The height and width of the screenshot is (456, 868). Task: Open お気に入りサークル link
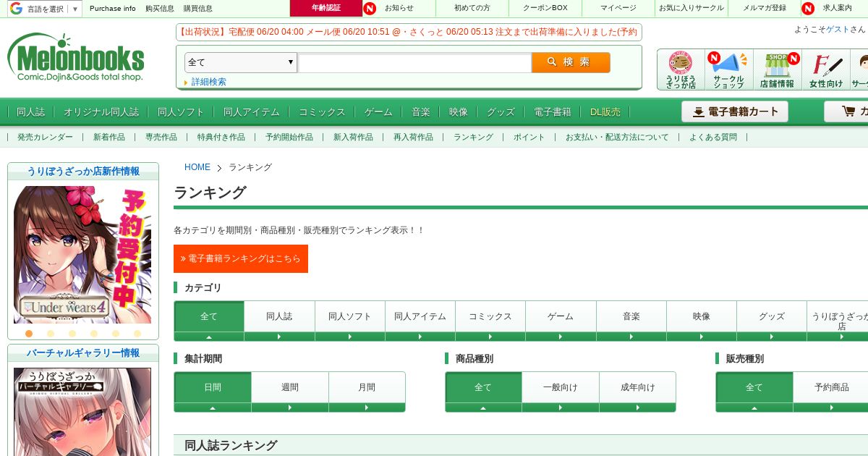[x=692, y=8]
